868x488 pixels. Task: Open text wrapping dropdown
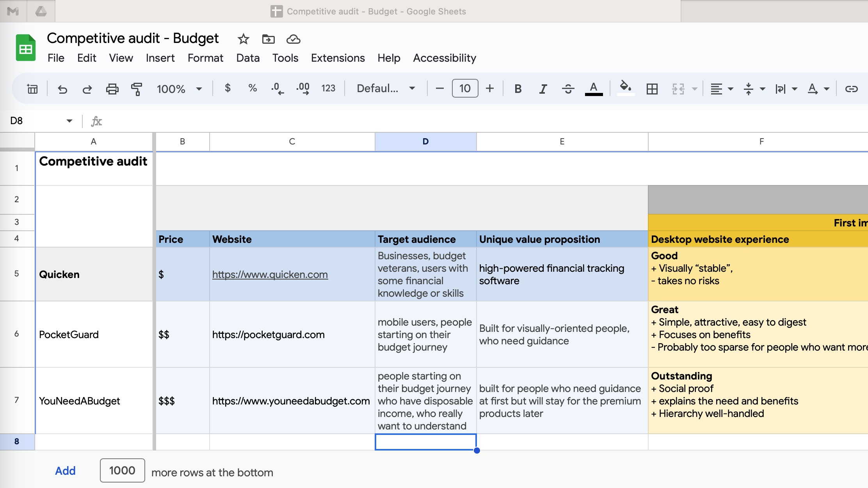click(x=786, y=89)
